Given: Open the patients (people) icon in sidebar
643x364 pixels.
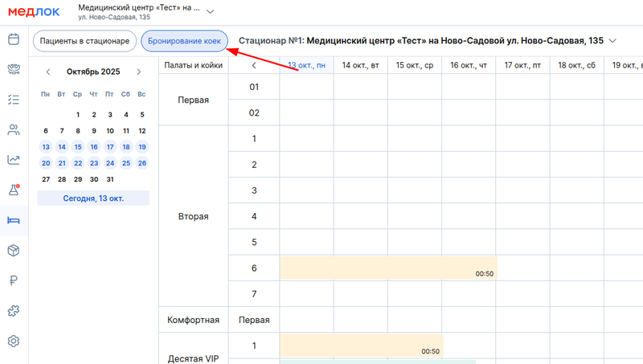Looking at the screenshot, I should click(13, 129).
